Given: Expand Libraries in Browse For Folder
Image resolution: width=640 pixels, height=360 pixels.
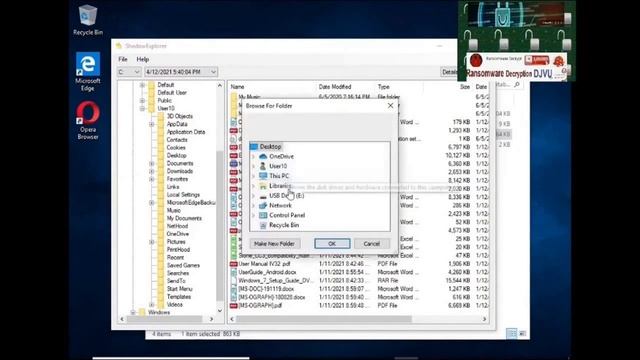Looking at the screenshot, I should 253,186.
